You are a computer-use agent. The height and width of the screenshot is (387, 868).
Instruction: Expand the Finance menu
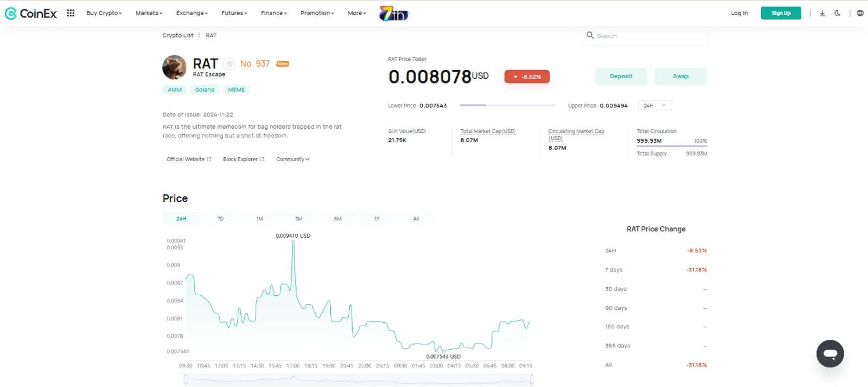(x=274, y=13)
